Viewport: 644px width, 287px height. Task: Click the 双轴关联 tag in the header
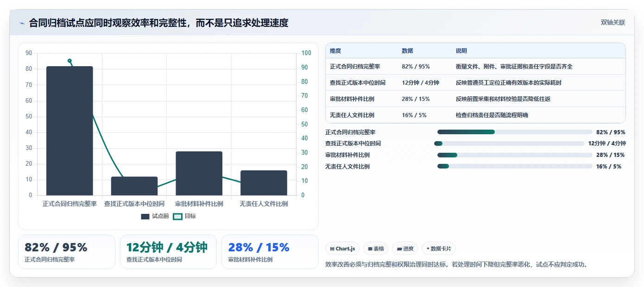coord(613,23)
